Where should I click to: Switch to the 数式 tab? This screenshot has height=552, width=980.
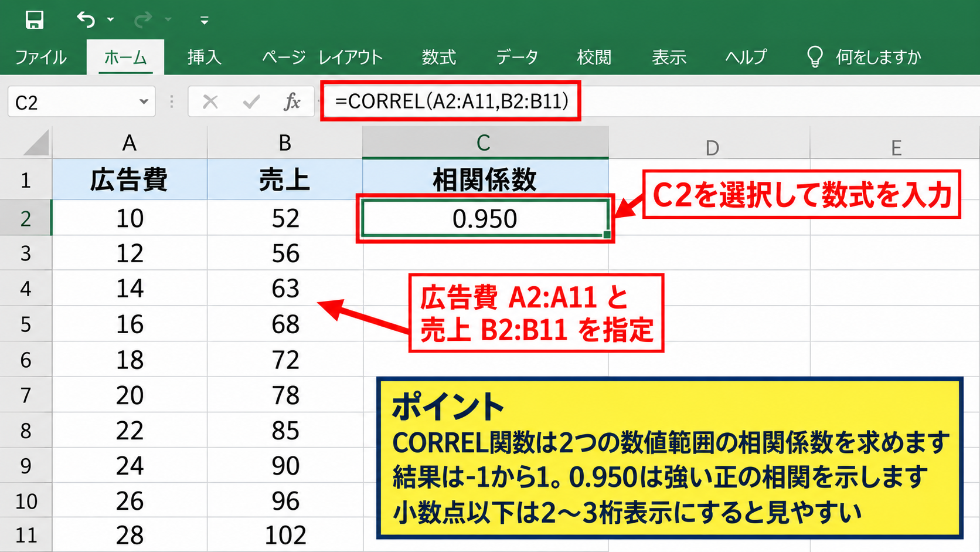click(x=438, y=57)
